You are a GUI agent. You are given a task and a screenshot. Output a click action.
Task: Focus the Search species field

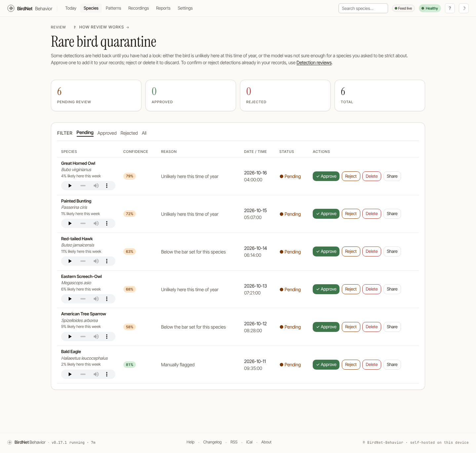click(x=363, y=8)
